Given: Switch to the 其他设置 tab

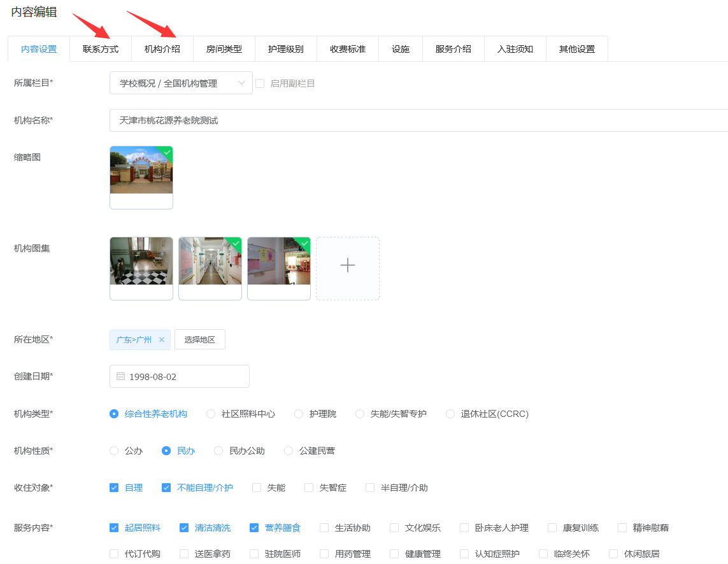Looking at the screenshot, I should [x=576, y=48].
